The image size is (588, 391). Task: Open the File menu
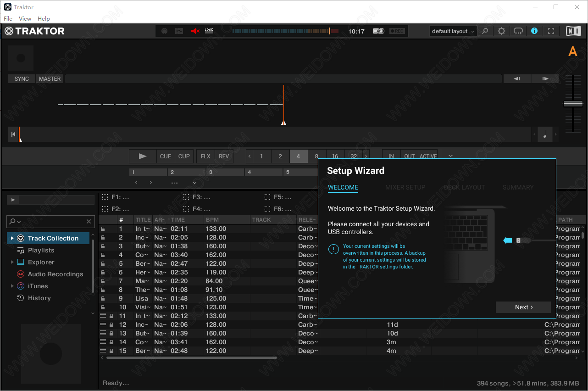pos(8,18)
